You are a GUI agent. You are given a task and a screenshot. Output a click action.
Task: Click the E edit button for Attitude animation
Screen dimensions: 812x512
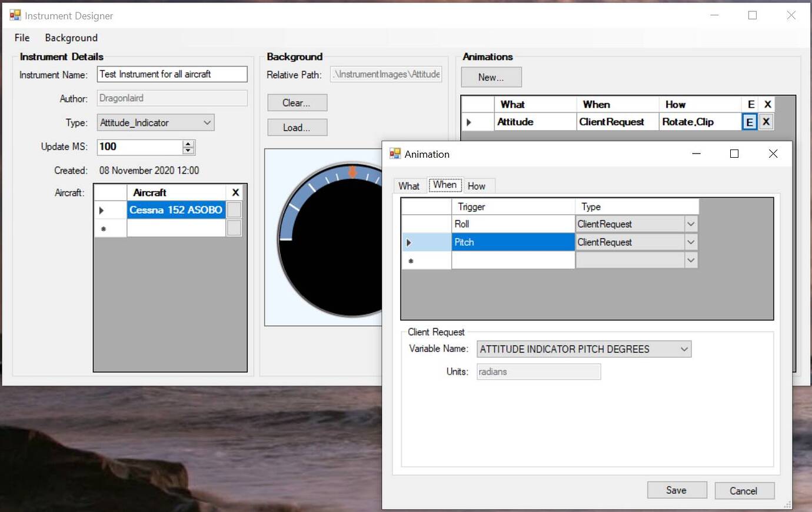click(749, 122)
